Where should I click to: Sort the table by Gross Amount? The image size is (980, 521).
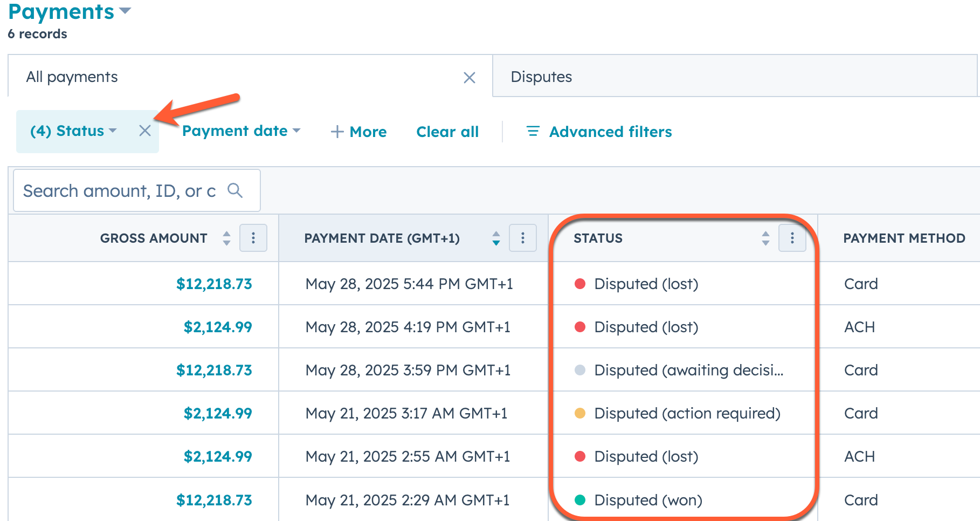(226, 238)
